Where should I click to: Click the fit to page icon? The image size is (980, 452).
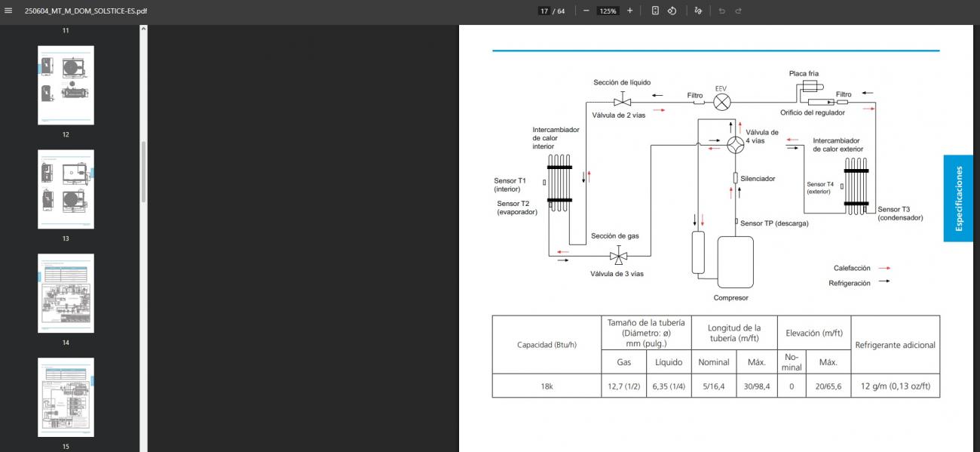click(655, 11)
